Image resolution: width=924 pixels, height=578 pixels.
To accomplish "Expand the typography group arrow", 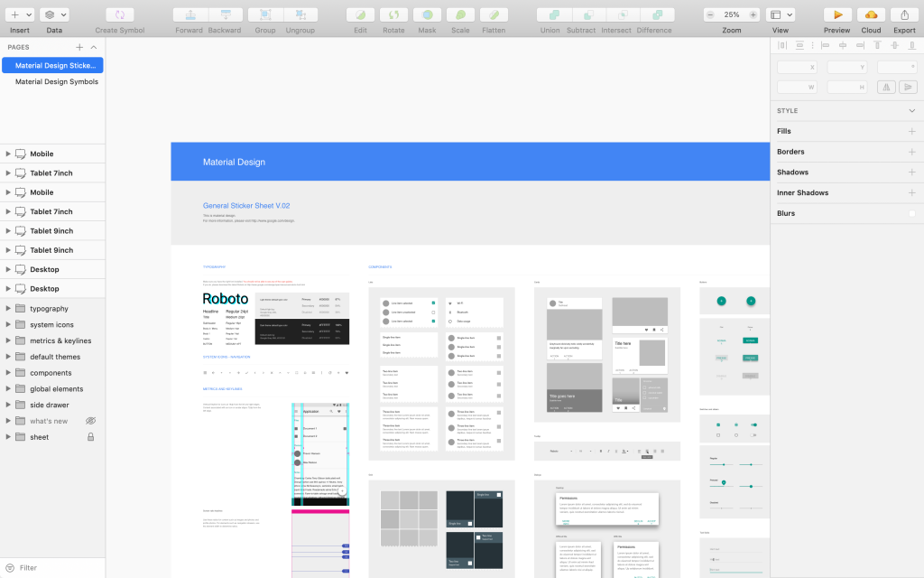I will 8,309.
